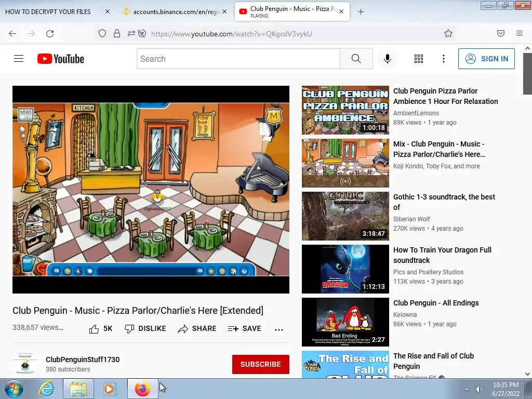This screenshot has height=399, width=532.
Task: Share the video
Action: [197, 329]
